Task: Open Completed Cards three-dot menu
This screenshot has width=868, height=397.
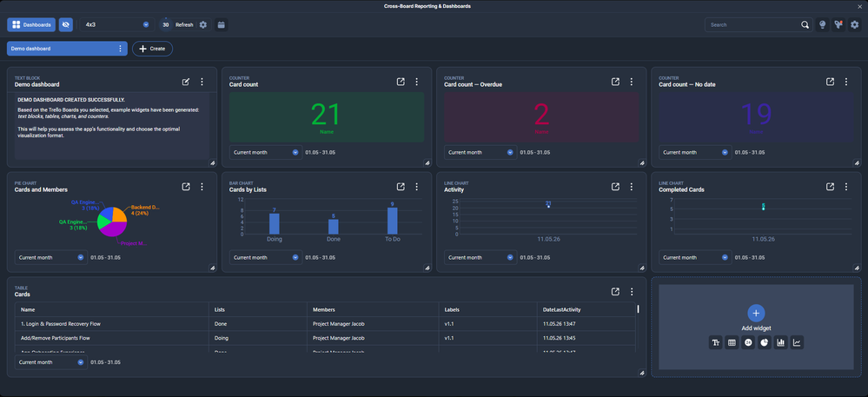Action: 846,187
